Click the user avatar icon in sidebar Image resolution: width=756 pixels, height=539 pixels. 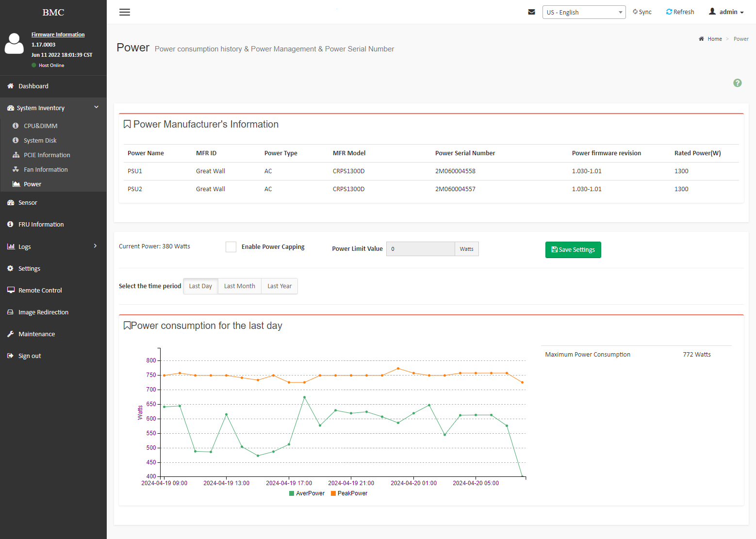pyautogui.click(x=14, y=44)
